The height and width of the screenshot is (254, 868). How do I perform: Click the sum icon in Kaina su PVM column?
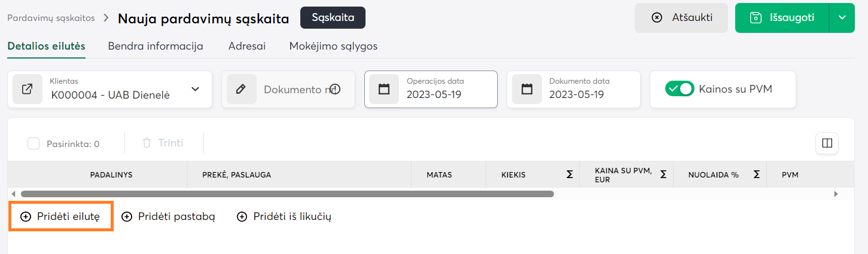(663, 175)
